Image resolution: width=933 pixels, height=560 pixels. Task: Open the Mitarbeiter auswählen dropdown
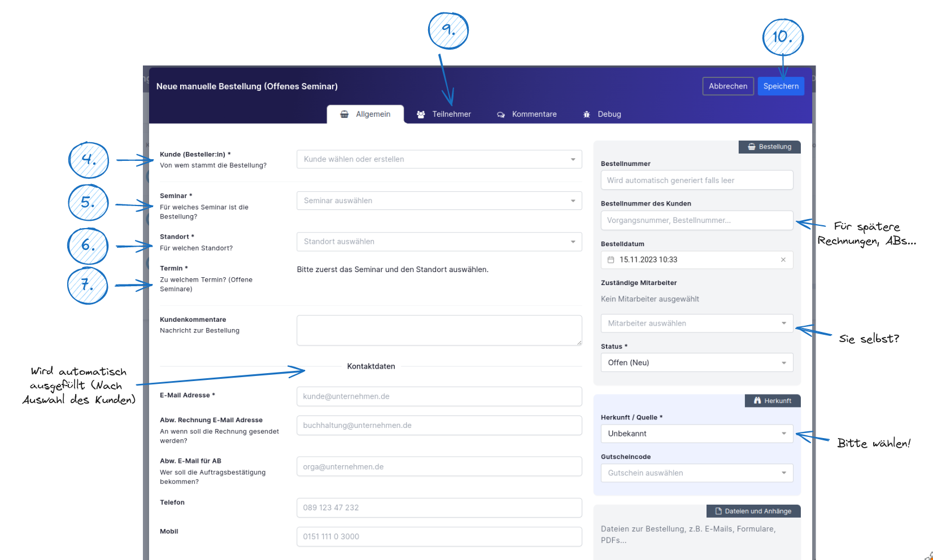(697, 323)
